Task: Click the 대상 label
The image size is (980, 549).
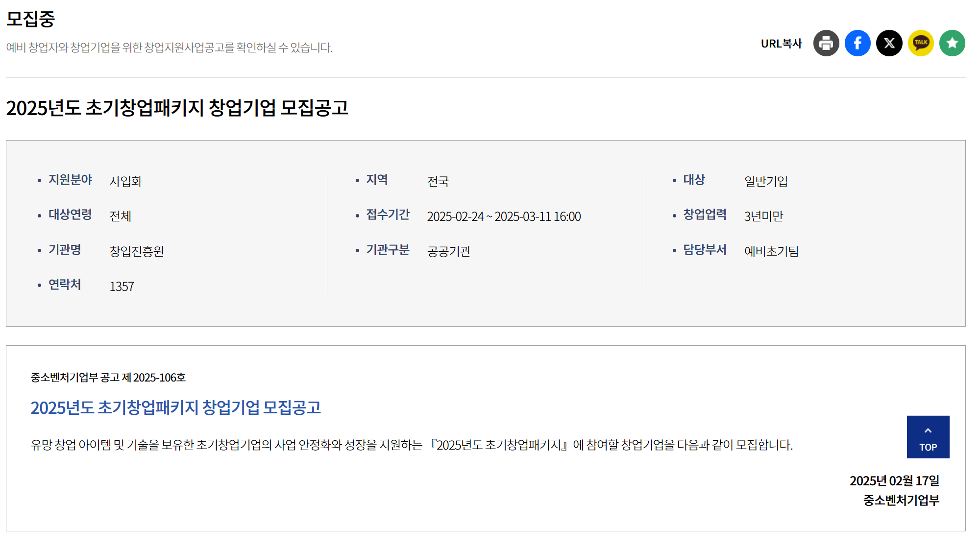Action: [694, 180]
